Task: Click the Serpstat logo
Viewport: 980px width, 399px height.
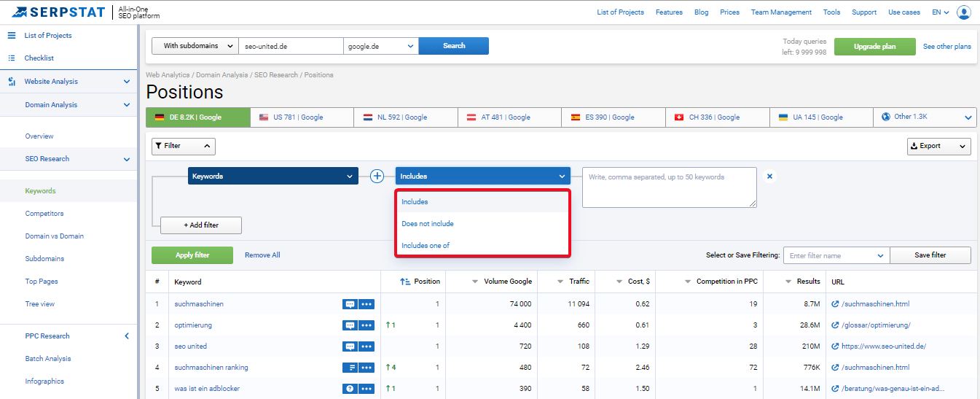Action: 59,12
